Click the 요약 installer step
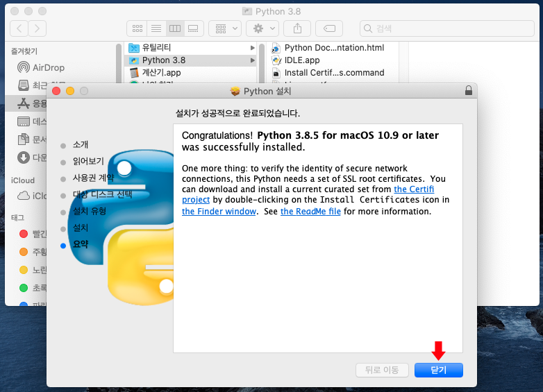 pos(81,244)
